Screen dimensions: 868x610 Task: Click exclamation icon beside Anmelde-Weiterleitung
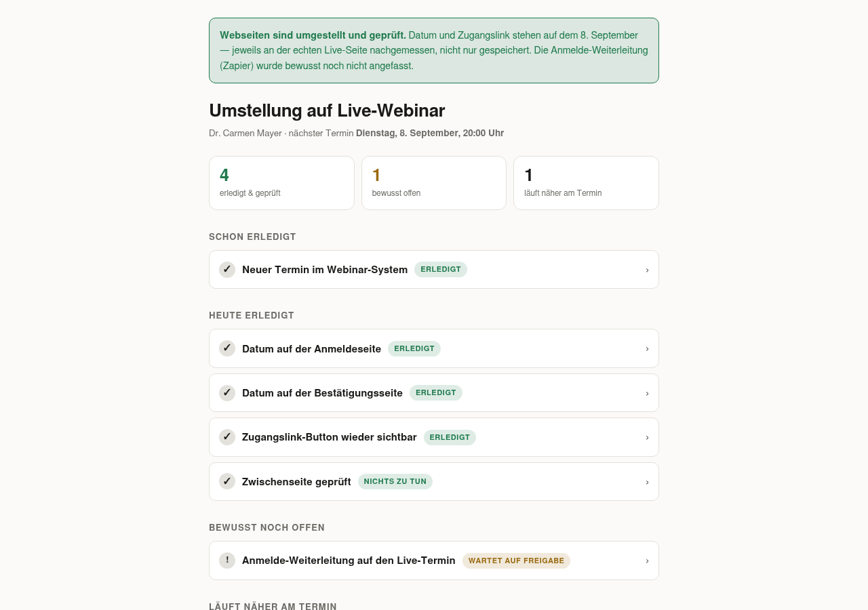(227, 561)
